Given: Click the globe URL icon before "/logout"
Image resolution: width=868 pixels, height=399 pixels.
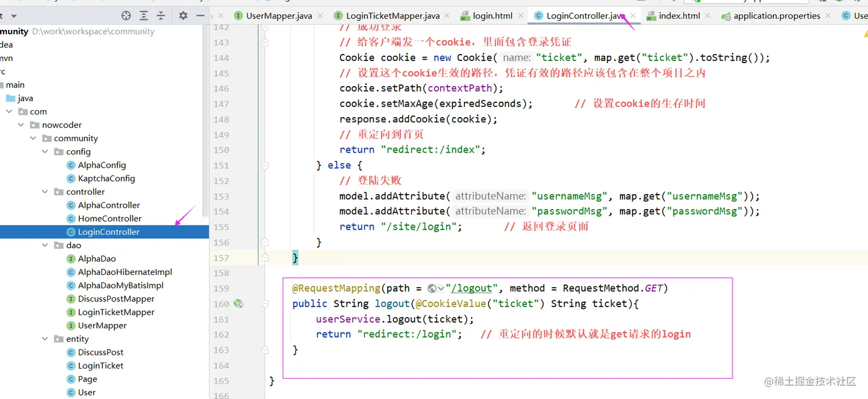Looking at the screenshot, I should tap(432, 288).
